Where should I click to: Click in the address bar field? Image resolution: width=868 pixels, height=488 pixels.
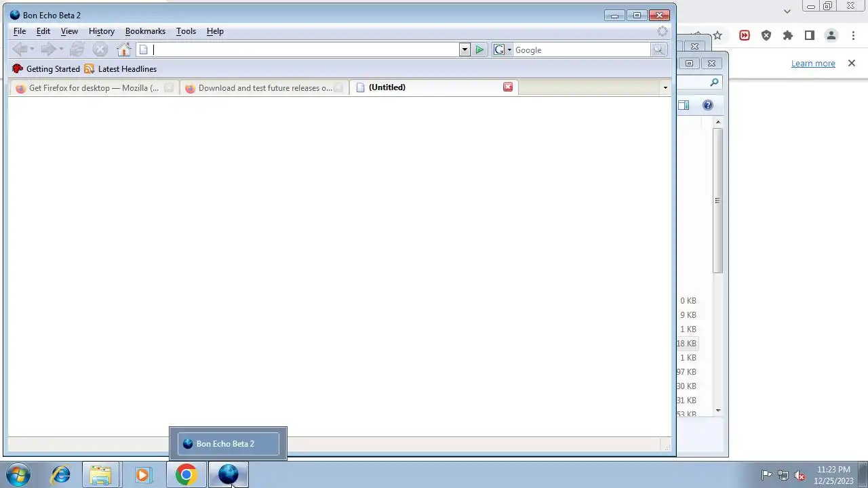coord(305,49)
